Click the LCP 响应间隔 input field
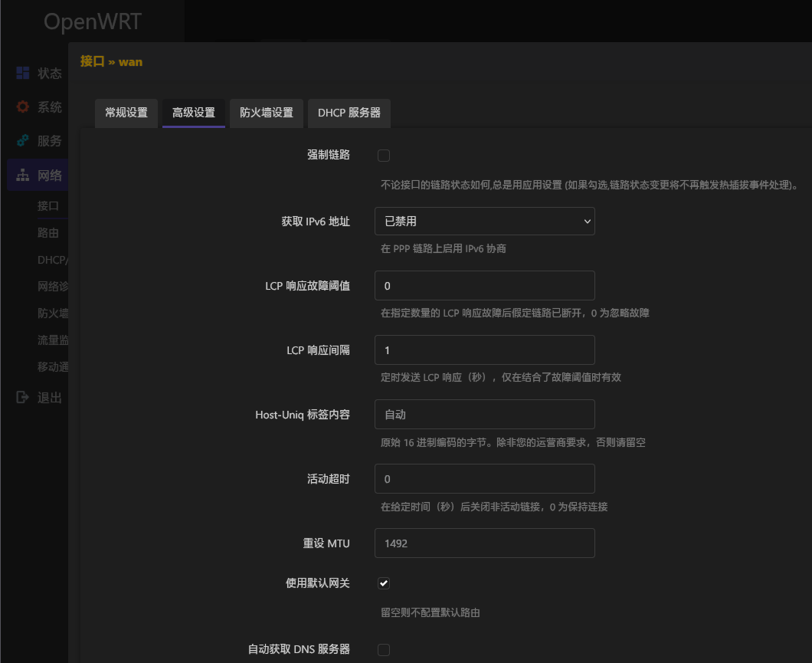Screen dimensions: 812x663 click(484, 350)
